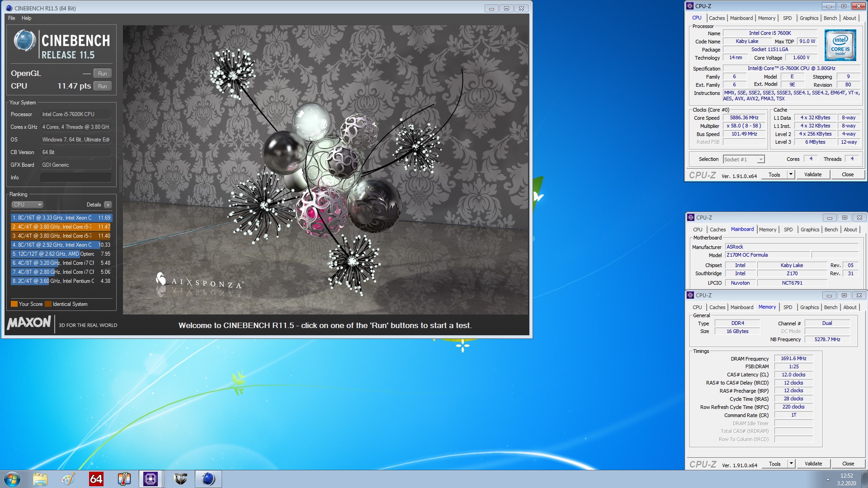Click Tools button in bottom CPU-Z window
Screen dimensions: 868x488
775,464
